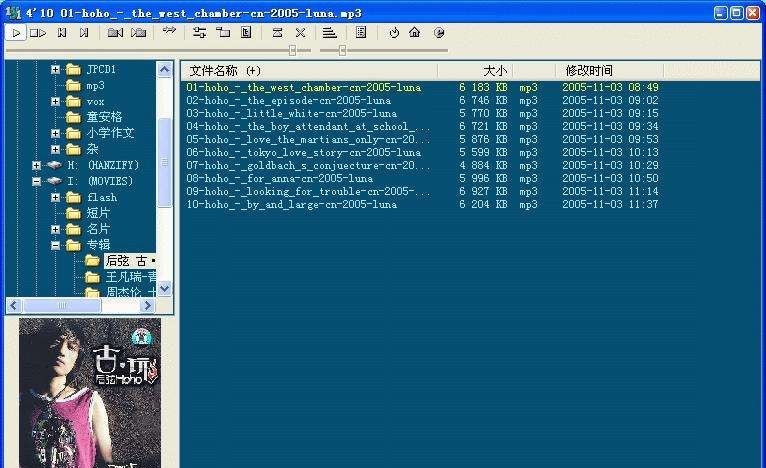Collapse the I: (MOVIES) drive node

click(37, 181)
